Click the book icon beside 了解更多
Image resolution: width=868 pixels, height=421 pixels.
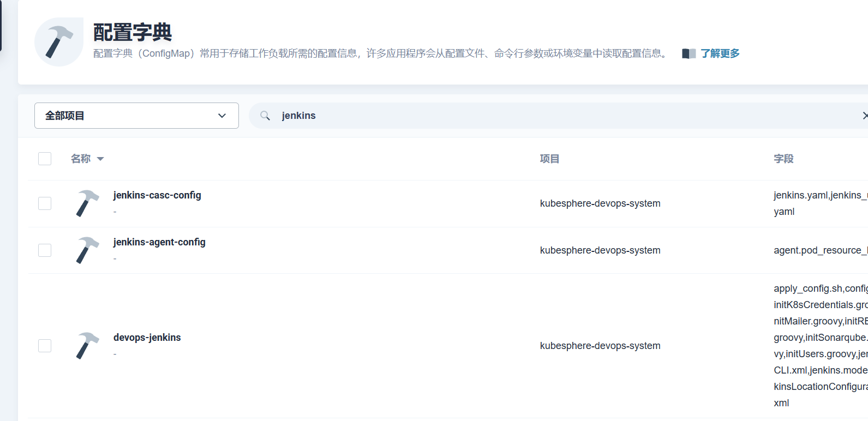tap(689, 53)
